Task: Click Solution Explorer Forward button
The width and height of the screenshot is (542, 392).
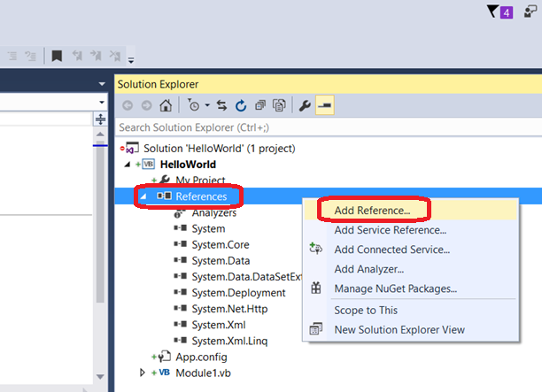Action: [146, 105]
